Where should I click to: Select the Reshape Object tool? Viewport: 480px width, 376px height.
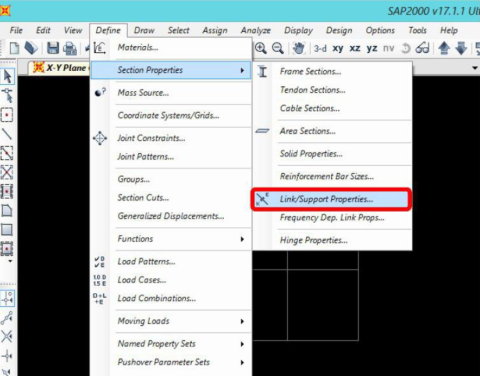(x=7, y=96)
